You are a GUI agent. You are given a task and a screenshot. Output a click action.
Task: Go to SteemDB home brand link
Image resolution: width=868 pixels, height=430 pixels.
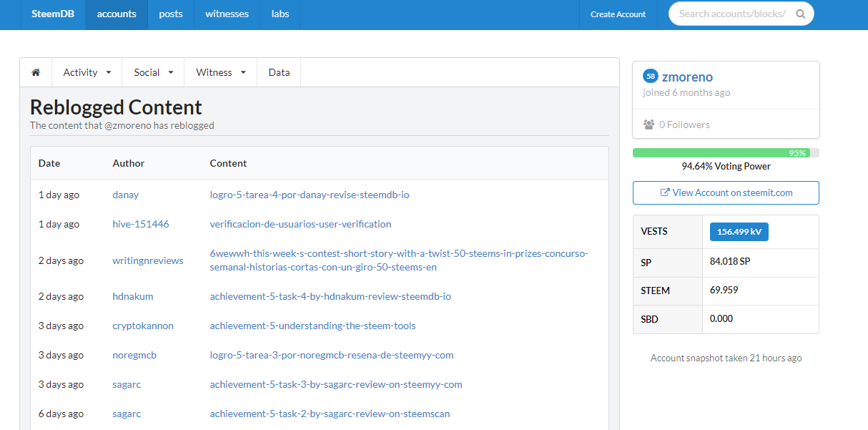tap(54, 14)
